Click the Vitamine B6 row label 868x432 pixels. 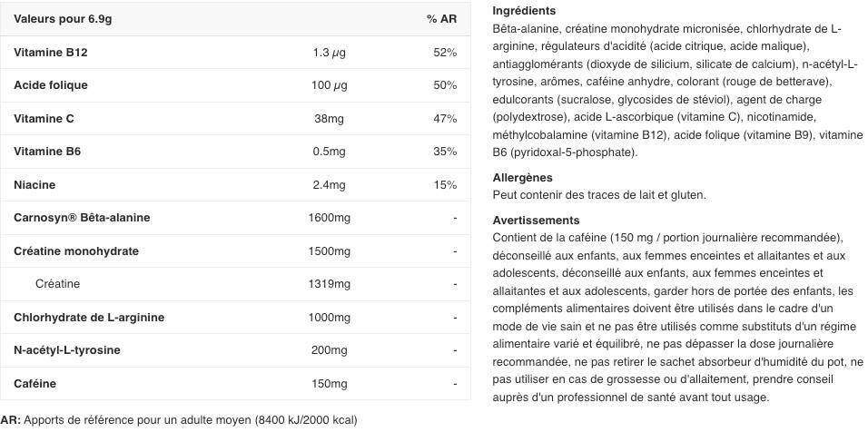pos(47,152)
